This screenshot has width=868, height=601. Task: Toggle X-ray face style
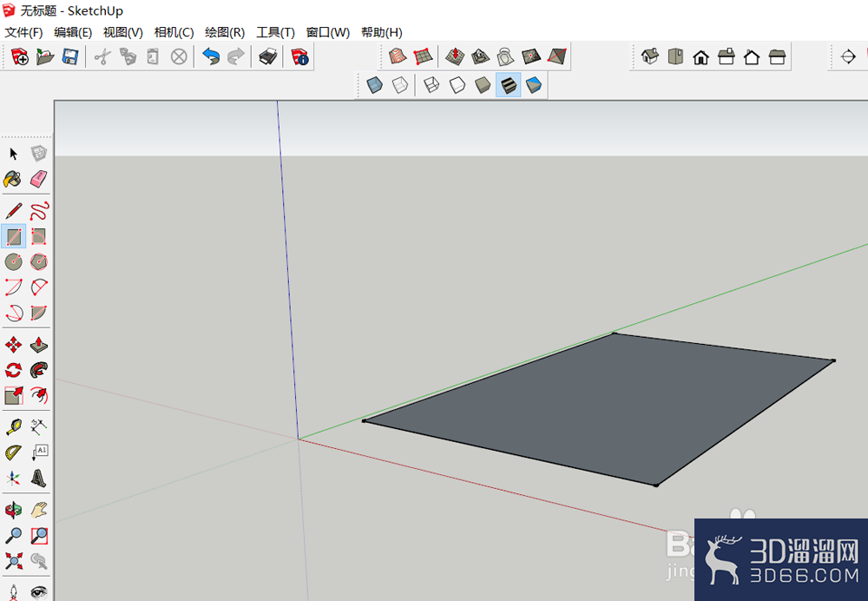pos(375,85)
